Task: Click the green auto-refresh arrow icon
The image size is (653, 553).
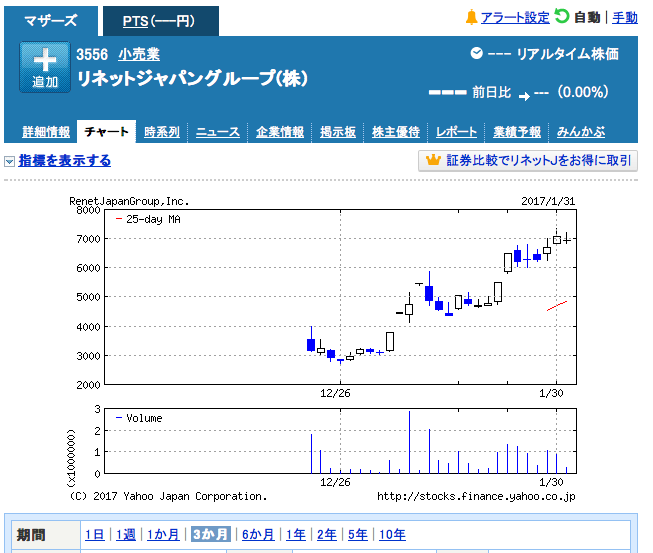Action: pos(561,16)
